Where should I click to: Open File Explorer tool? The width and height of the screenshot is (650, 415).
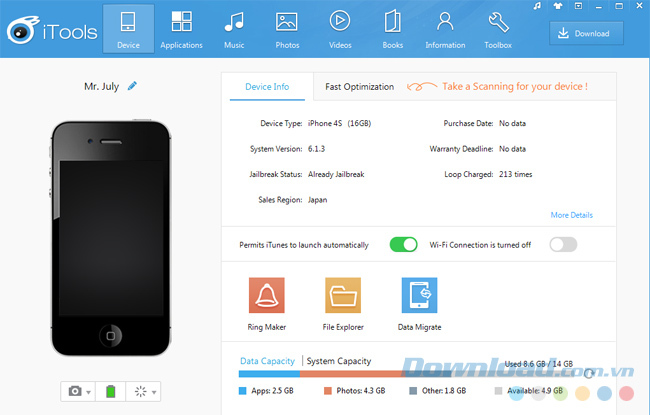pos(343,304)
